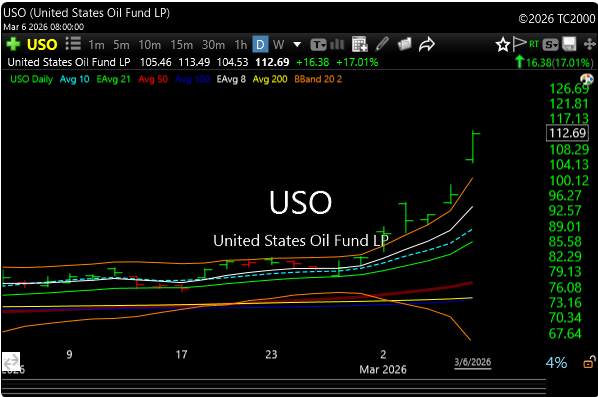
Task: Click the Avg 10 indicator label
Action: click(74, 79)
